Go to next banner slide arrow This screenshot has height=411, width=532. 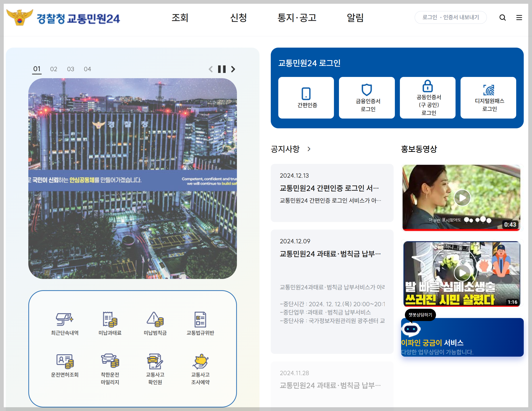[x=233, y=69]
